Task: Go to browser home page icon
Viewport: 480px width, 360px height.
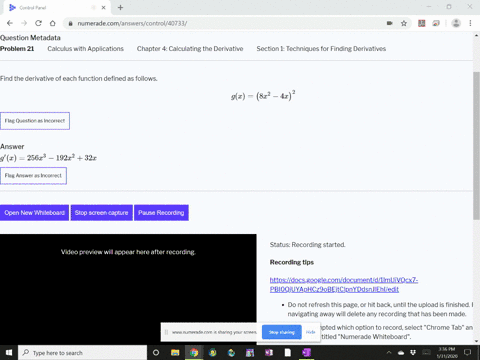Action: [53, 23]
